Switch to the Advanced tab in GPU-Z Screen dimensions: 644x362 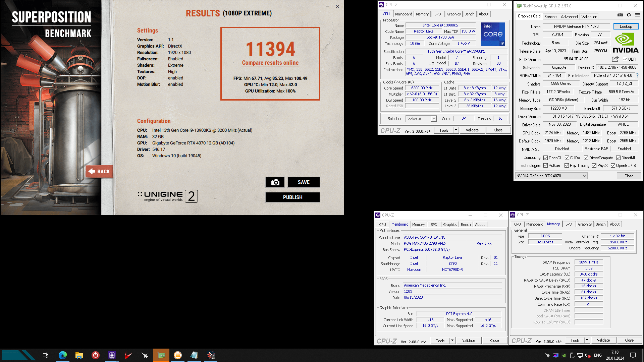coord(569,17)
